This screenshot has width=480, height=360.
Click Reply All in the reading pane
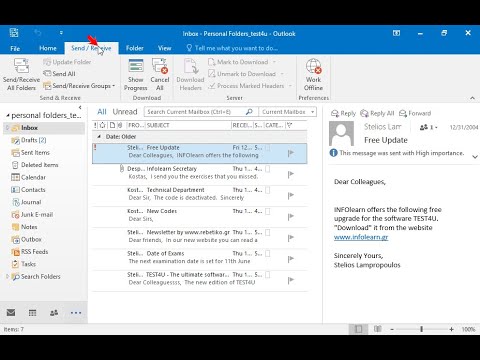click(x=377, y=113)
